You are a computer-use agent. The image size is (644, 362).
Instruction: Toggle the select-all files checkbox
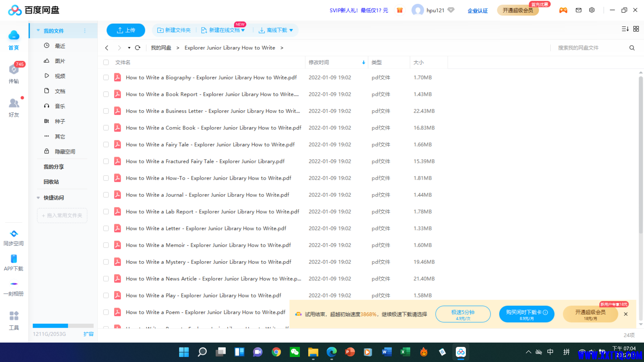[106, 62]
